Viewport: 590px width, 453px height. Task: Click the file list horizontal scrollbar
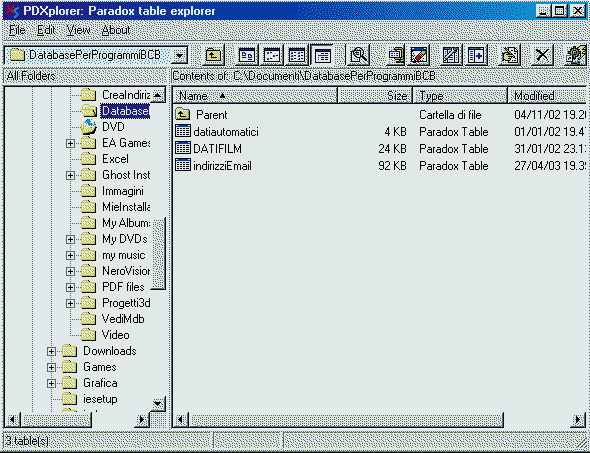click(x=379, y=420)
